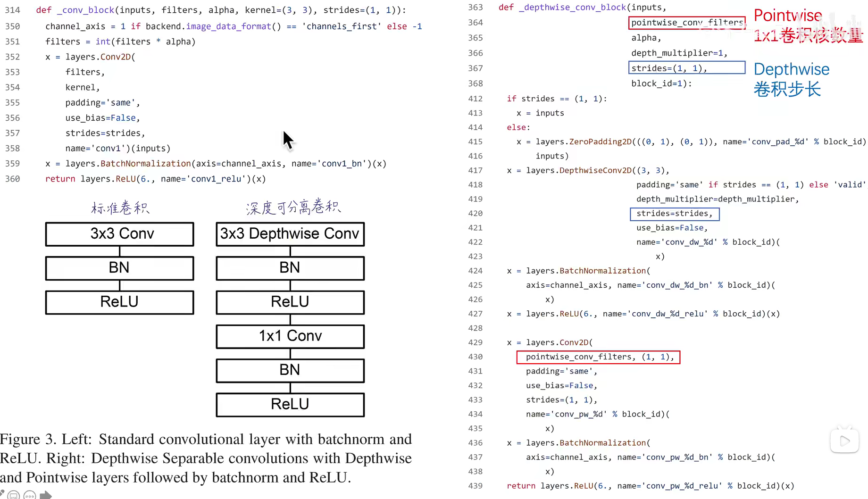Screen dimensions: 868x499
Task: Click the BN box directly under '1x1 Conv'
Action: pos(290,370)
